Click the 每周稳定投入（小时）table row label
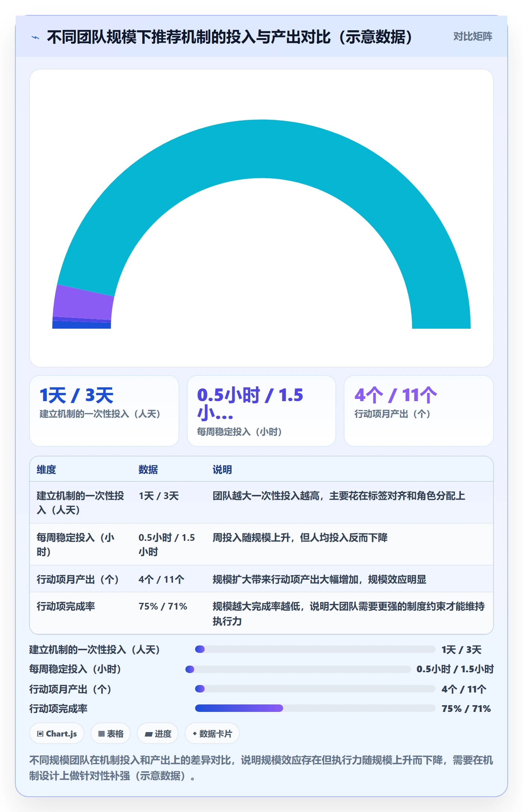 pyautogui.click(x=76, y=545)
